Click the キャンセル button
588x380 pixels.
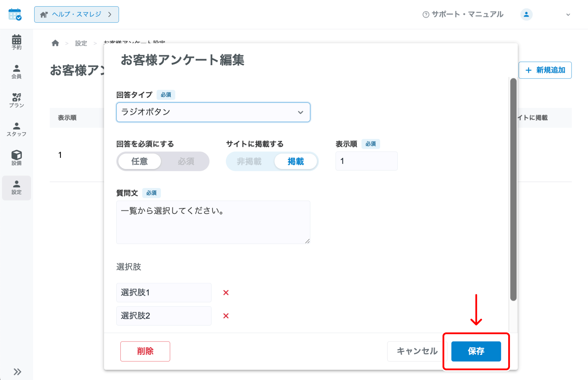point(417,351)
